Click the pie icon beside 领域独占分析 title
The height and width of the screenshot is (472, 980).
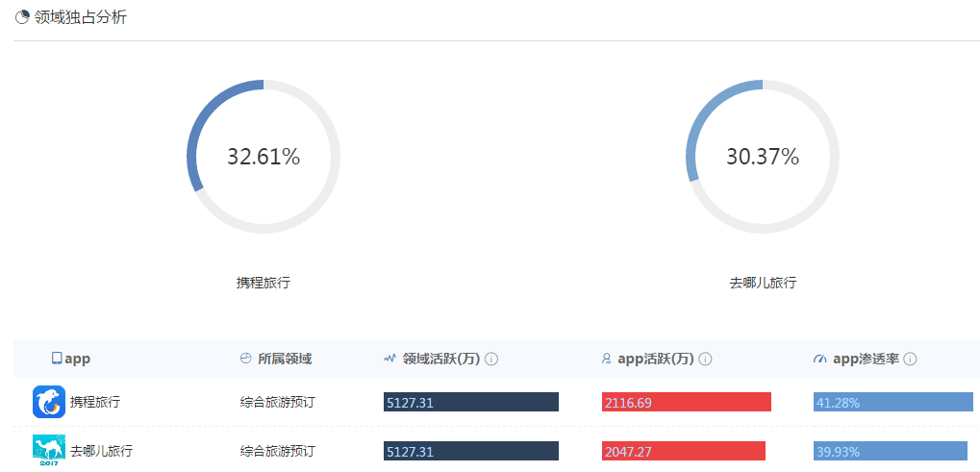[22, 17]
